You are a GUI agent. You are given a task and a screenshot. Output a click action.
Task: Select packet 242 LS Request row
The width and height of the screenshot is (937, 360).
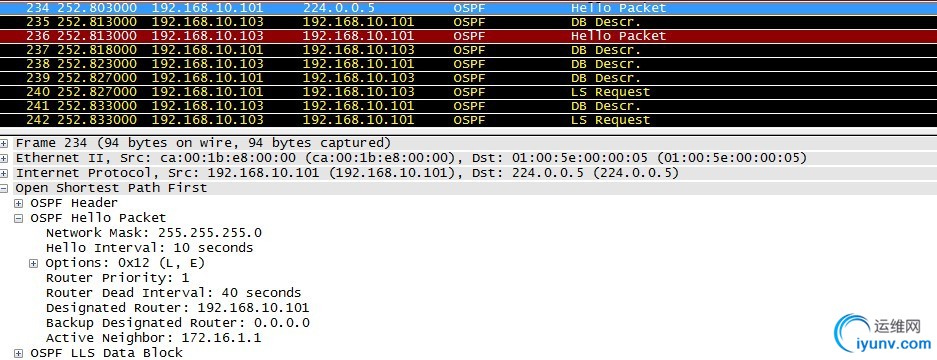tap(468, 120)
